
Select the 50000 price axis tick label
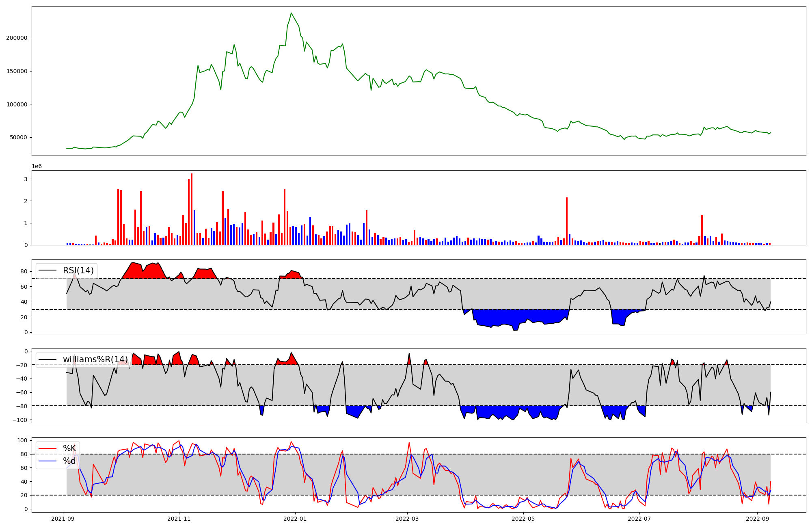click(18, 137)
